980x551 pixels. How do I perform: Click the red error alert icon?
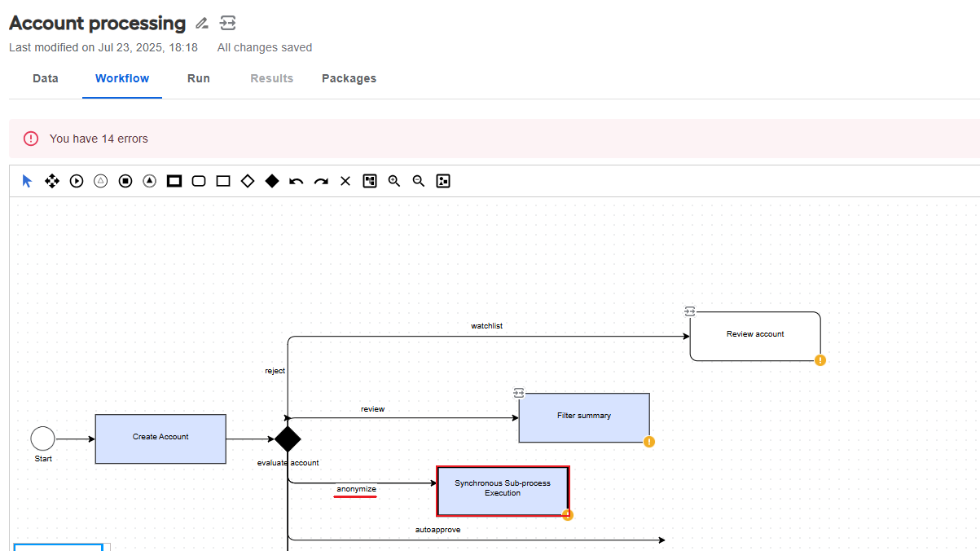[31, 139]
